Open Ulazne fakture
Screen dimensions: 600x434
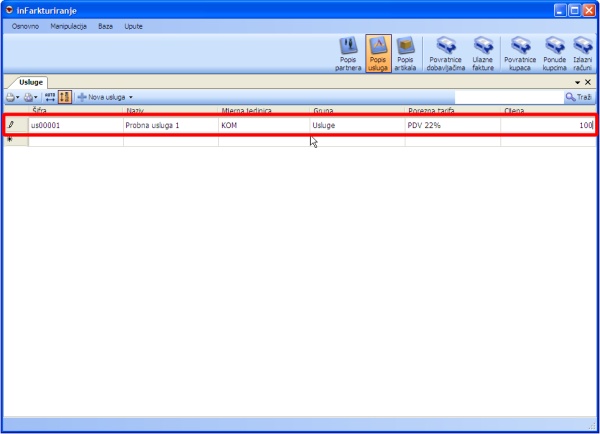484,54
